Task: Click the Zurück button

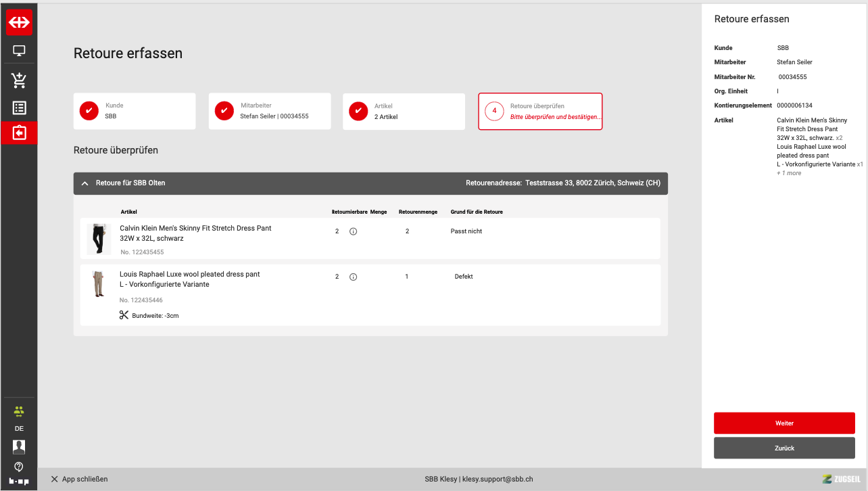Action: [x=784, y=448]
